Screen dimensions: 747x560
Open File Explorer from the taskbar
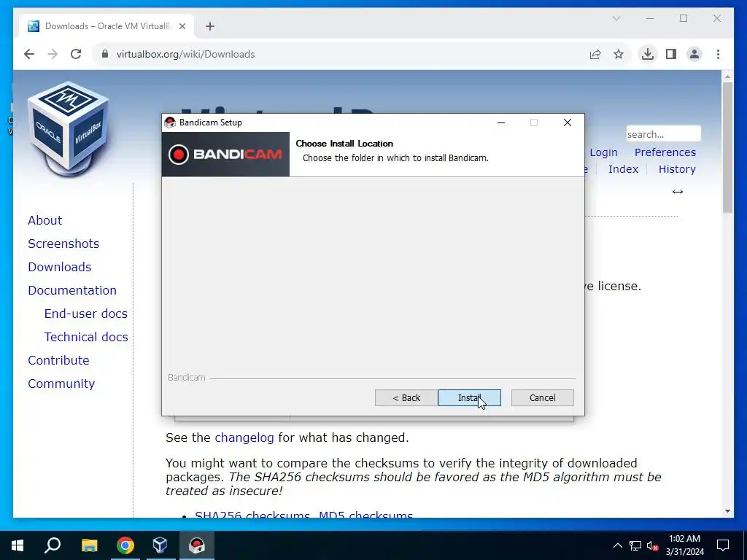[x=89, y=545]
